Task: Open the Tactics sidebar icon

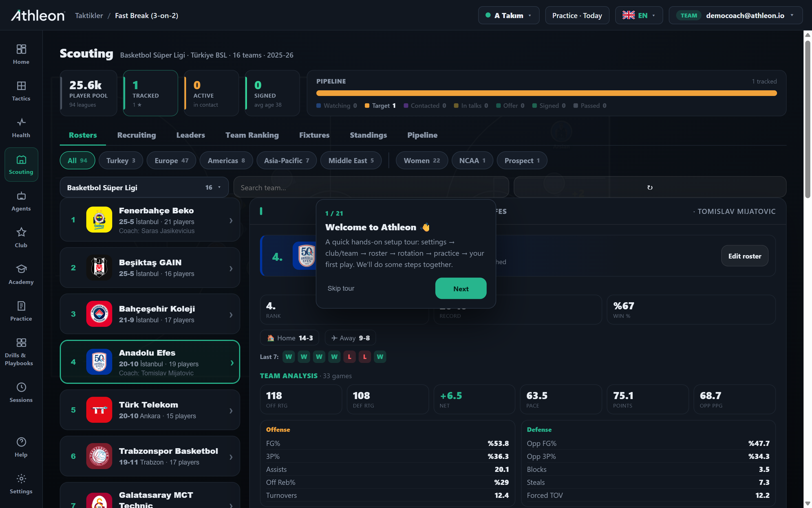Action: coord(21,86)
